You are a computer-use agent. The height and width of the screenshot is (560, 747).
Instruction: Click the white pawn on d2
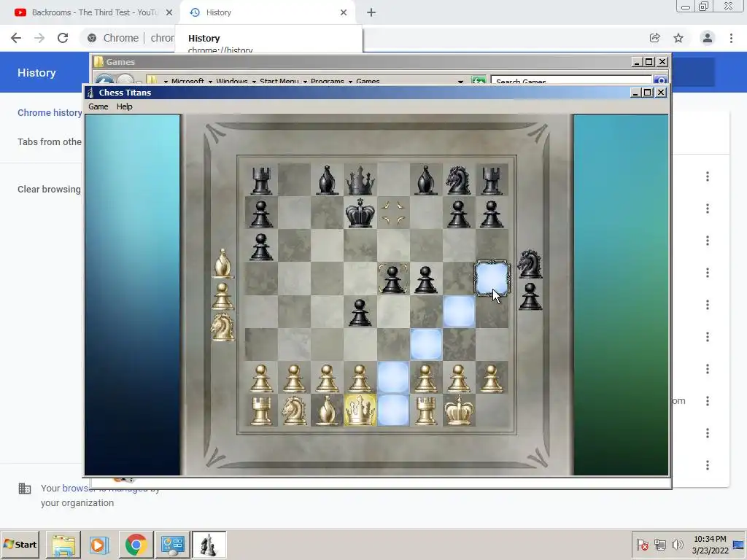tap(360, 378)
